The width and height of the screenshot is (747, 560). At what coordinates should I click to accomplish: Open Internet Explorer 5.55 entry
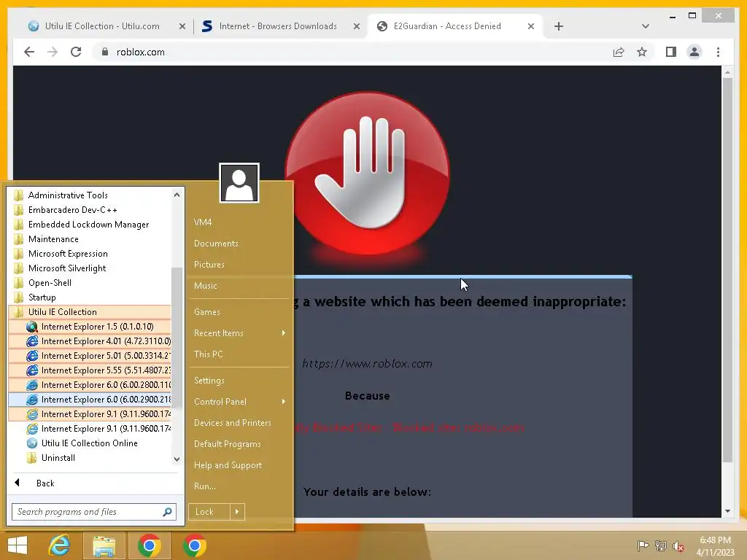(x=90, y=370)
